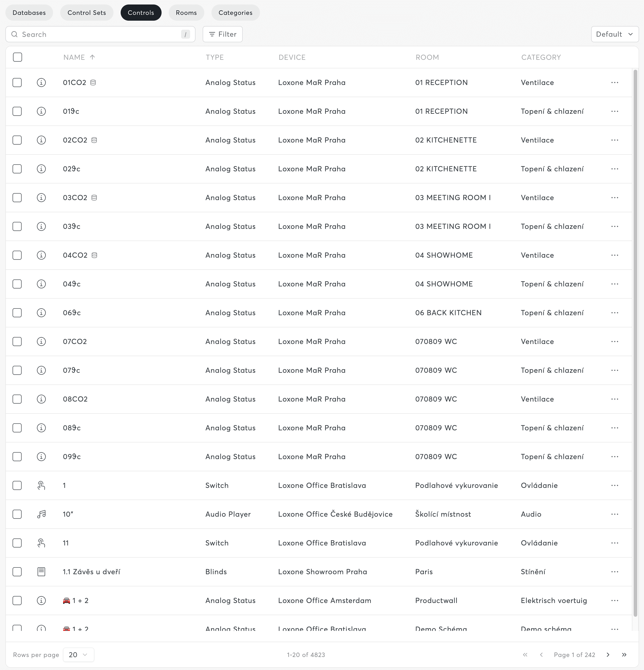Image resolution: width=644 pixels, height=670 pixels.
Task: Open row actions for 1.1 Závěs u dveří
Action: 615,572
